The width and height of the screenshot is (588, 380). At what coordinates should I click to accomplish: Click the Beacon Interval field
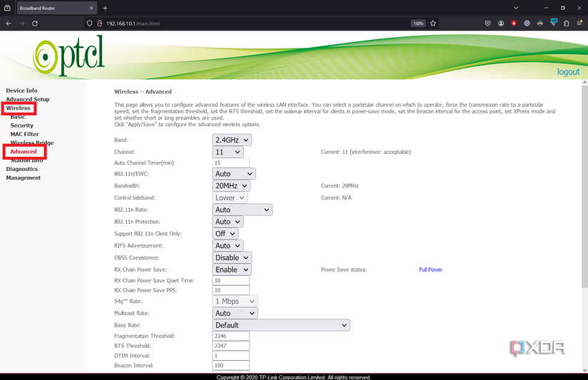pos(231,365)
